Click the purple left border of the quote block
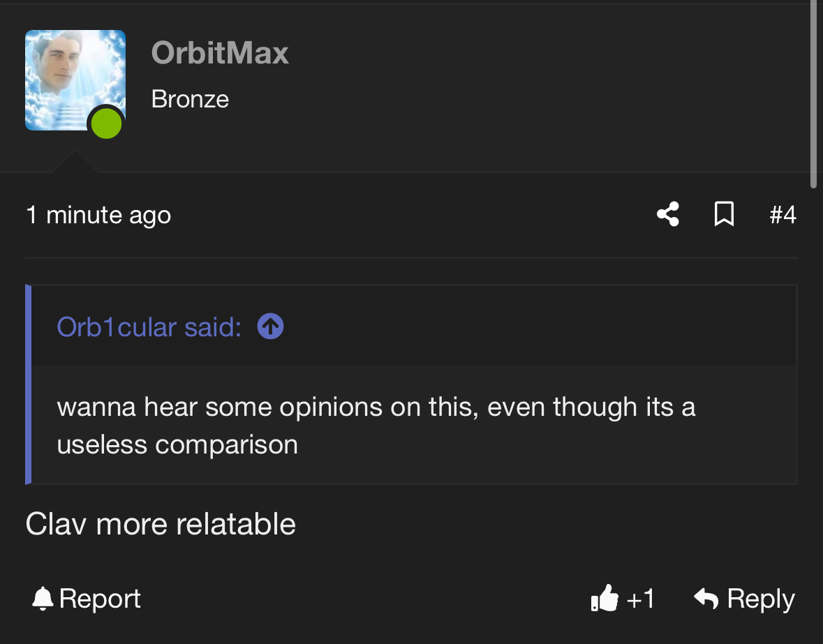Viewport: 823px width, 644px height. (29, 384)
